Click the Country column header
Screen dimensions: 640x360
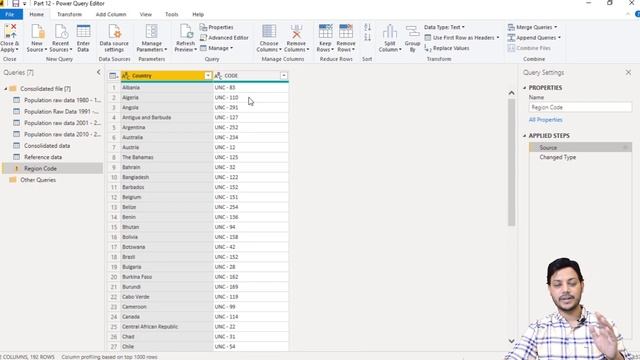(167, 76)
